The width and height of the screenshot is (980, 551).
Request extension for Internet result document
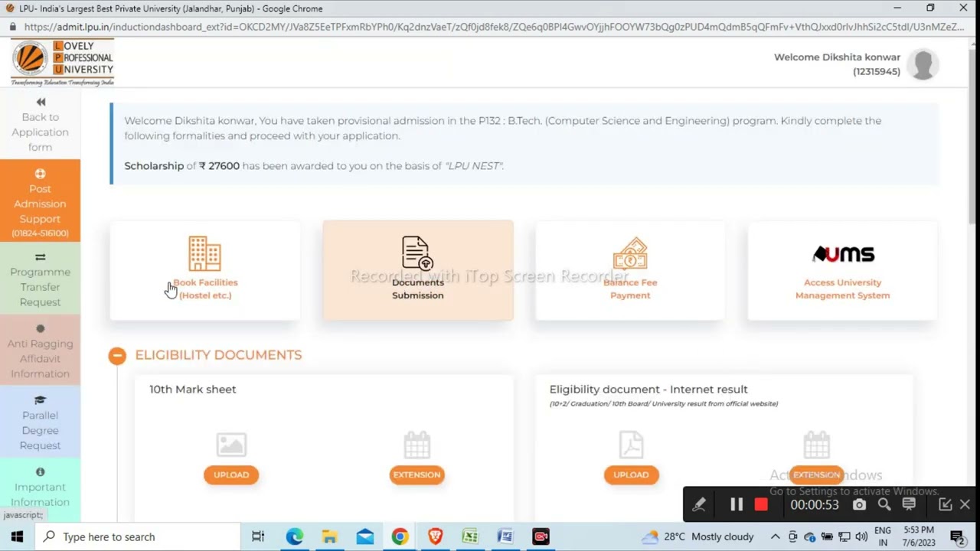[816, 474]
